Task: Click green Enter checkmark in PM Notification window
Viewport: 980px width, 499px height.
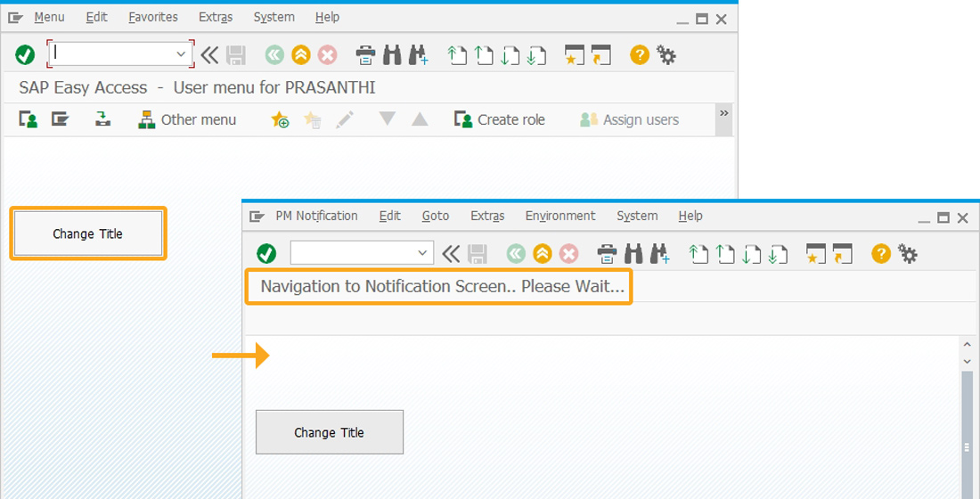Action: [267, 253]
